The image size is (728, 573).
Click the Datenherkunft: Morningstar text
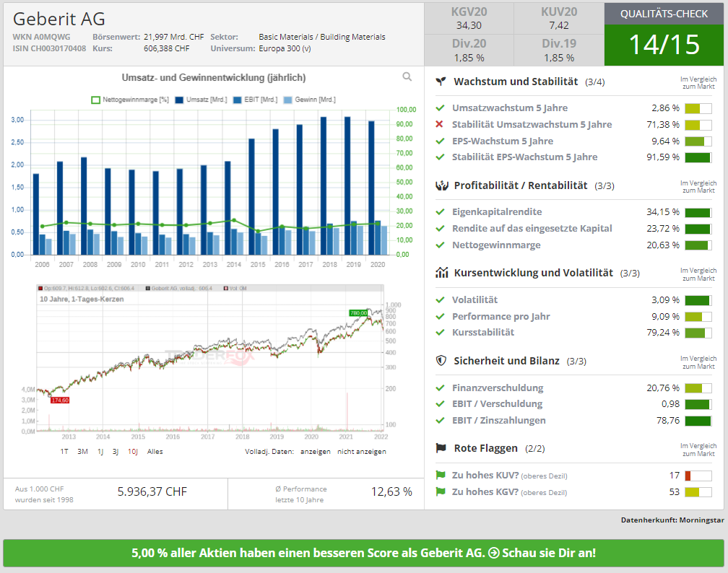click(672, 520)
